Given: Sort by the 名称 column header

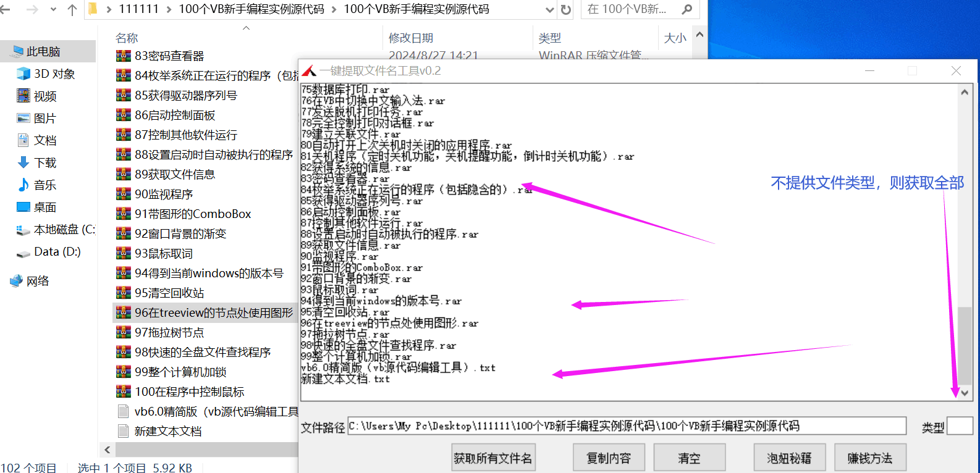Looking at the screenshot, I should (127, 38).
